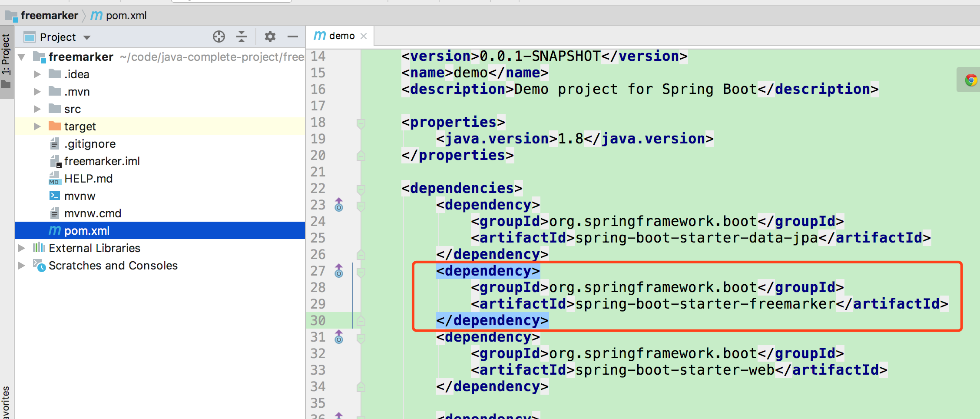Click spring-boot-starter-data-jpa artifactId text
Screen dimensions: 980x419
[696, 238]
